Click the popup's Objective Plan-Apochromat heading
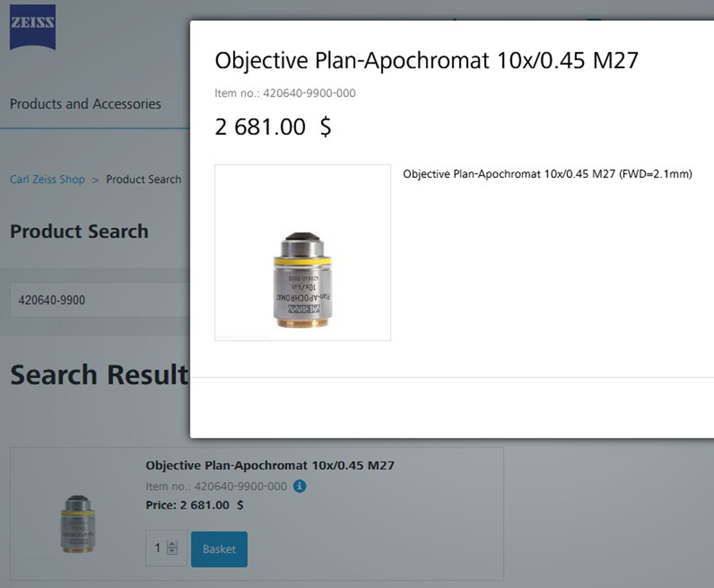 (426, 61)
